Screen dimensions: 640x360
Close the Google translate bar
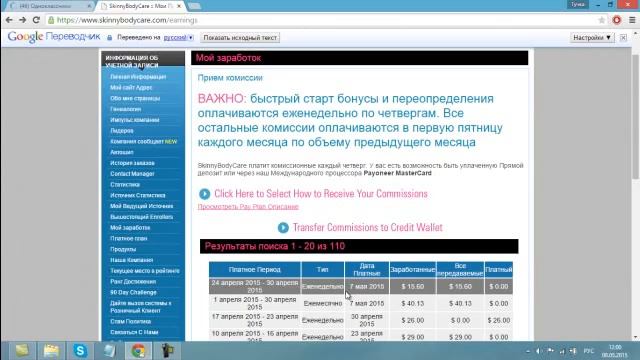point(623,38)
